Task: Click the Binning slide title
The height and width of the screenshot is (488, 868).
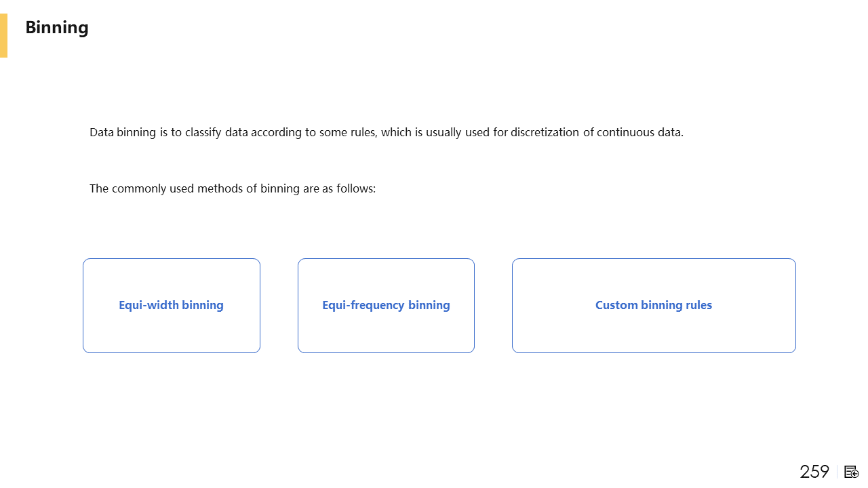Action: (x=57, y=28)
